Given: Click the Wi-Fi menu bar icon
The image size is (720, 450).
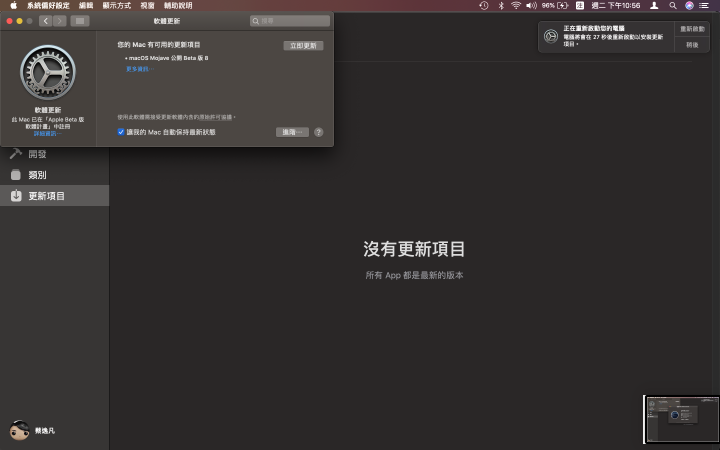Looking at the screenshot, I should pyautogui.click(x=516, y=6).
